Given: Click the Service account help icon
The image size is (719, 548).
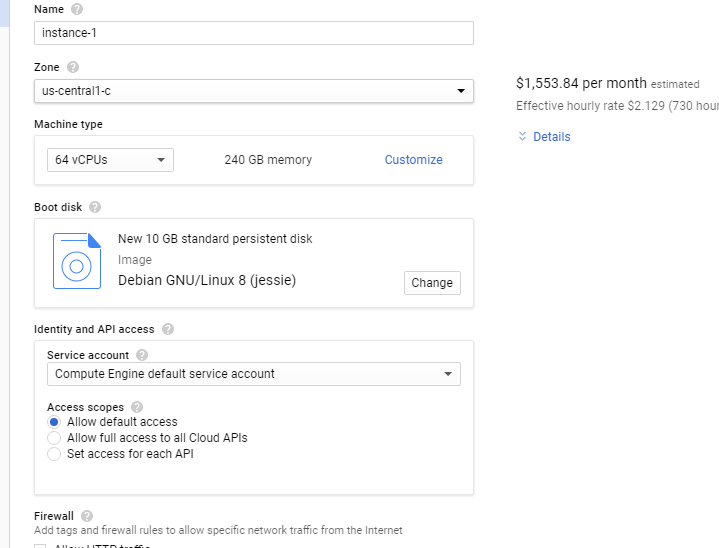Looking at the screenshot, I should (142, 355).
